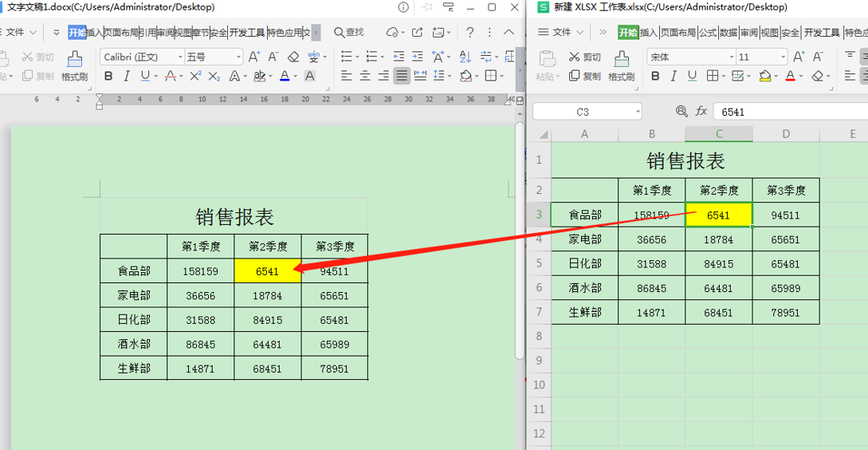Viewport: 868px width, 450px height.
Task: Open the Word font name dropdown
Action: 180,57
